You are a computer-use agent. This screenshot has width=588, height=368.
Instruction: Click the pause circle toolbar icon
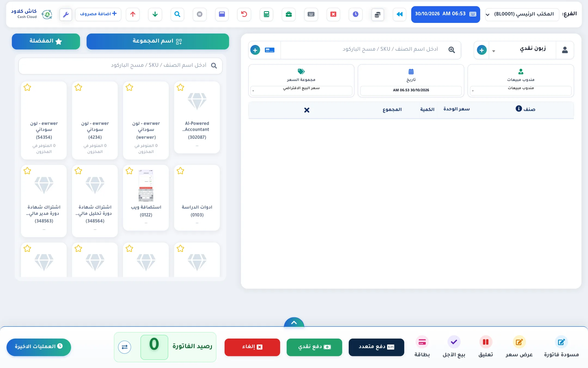200,14
